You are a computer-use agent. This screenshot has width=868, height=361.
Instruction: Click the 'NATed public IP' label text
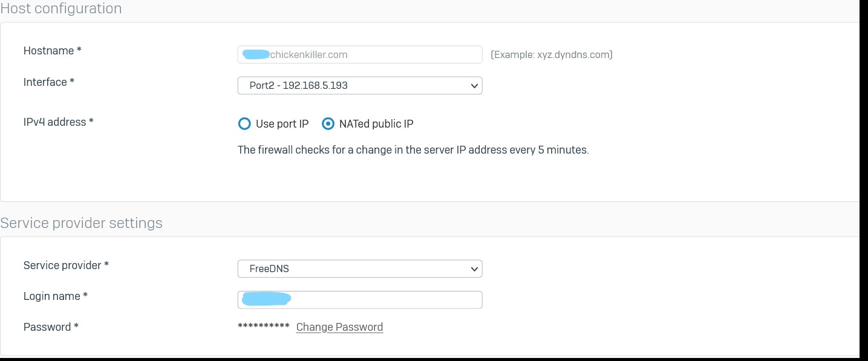[376, 124]
